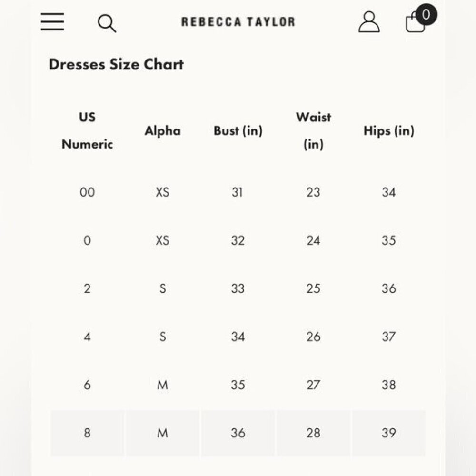Click the Bust (in) column header
476x476 pixels.
click(x=238, y=131)
